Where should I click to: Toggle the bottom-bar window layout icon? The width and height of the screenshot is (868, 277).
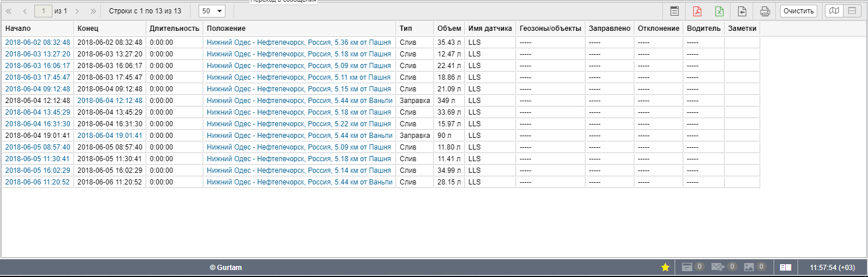(786, 267)
